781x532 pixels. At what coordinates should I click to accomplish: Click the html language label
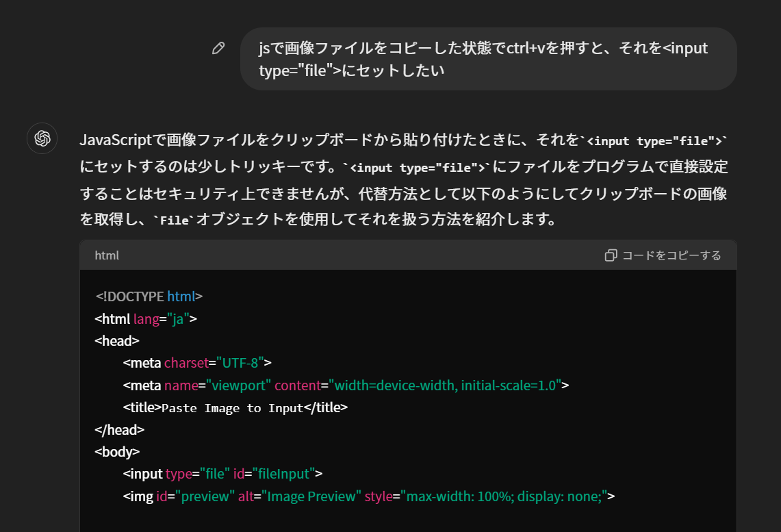pos(107,255)
